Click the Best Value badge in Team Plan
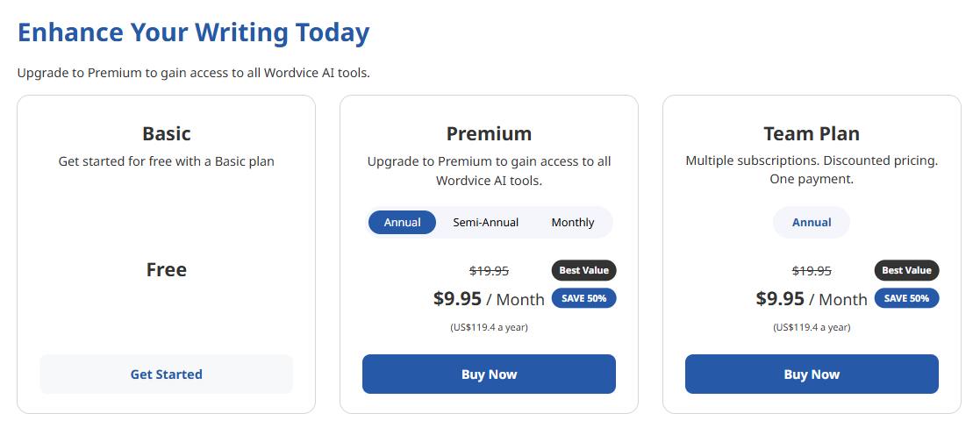 906,270
